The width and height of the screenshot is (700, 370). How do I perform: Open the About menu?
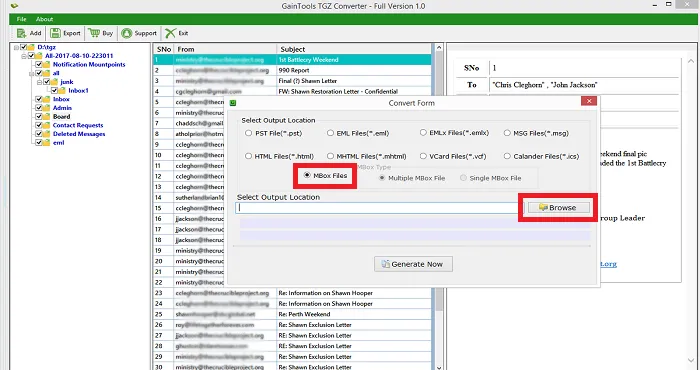click(45, 19)
